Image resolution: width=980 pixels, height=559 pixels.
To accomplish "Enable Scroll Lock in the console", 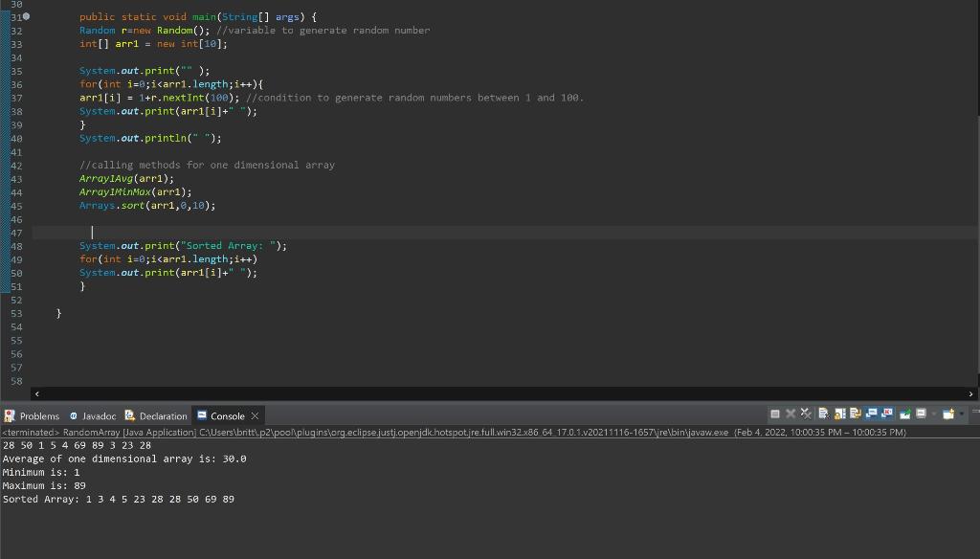I will pos(838,414).
